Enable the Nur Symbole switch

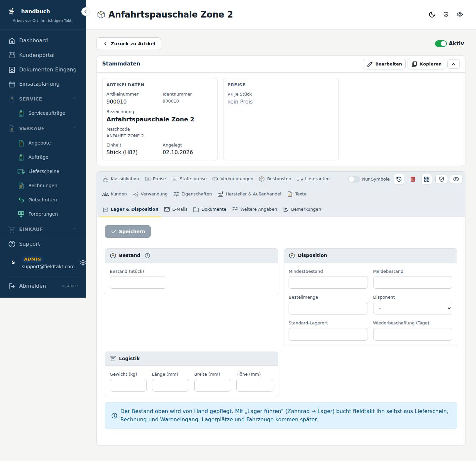[354, 179]
